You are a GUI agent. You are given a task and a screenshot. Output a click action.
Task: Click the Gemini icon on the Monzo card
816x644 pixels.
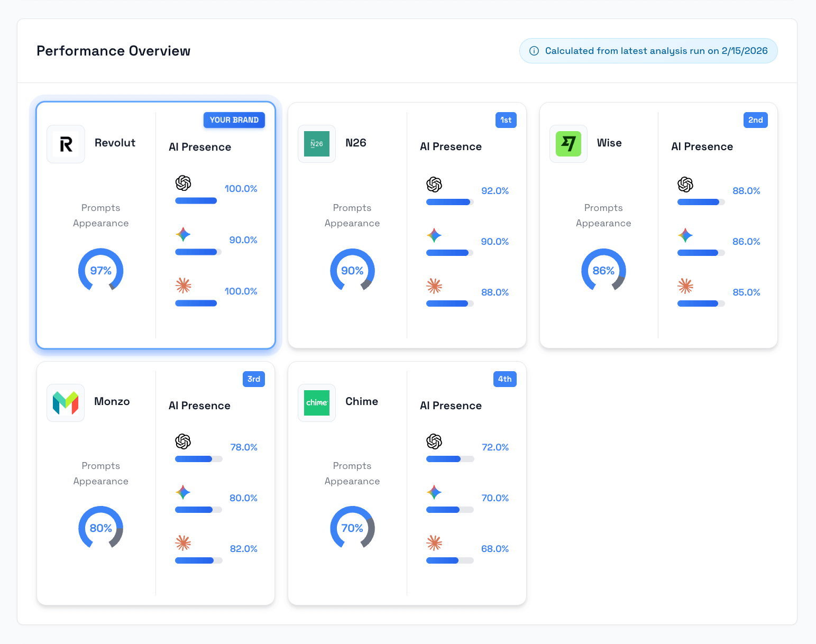tap(183, 492)
